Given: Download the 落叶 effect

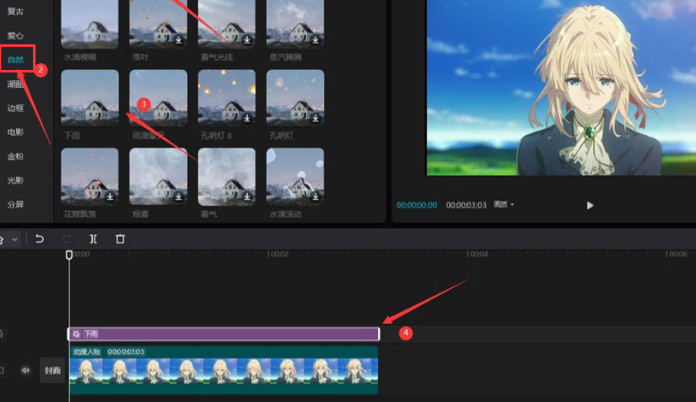Looking at the screenshot, I should pos(178,40).
